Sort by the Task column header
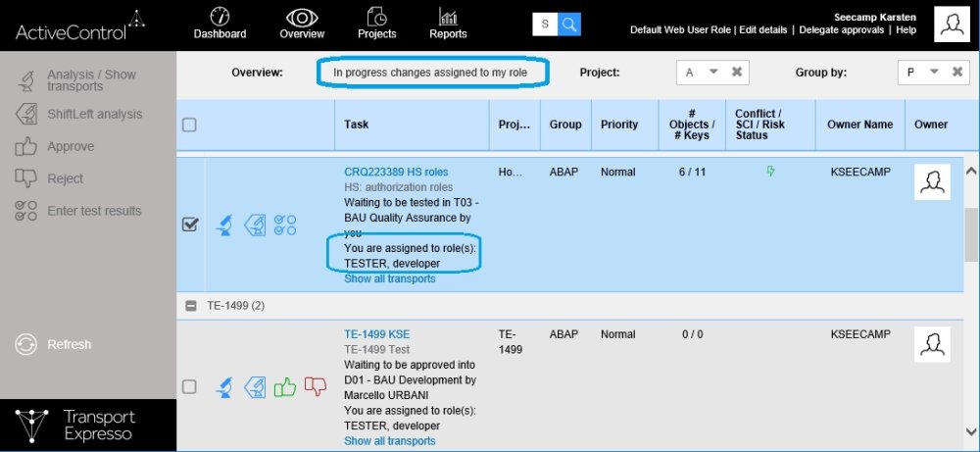The height and width of the screenshot is (452, 980). tap(357, 125)
